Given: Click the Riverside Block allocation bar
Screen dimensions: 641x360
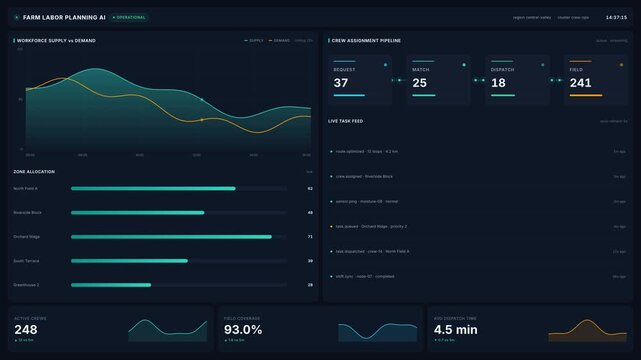Looking at the screenshot, I should (179, 212).
